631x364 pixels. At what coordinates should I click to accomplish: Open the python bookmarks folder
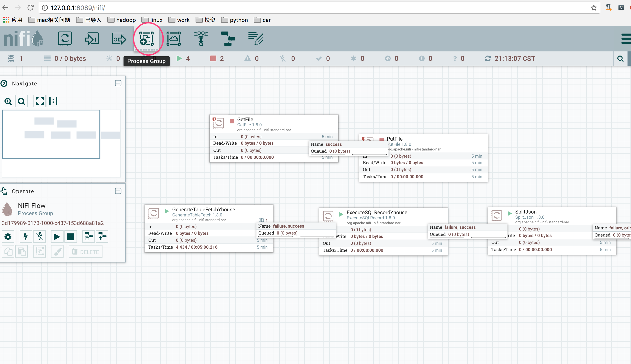pyautogui.click(x=235, y=20)
